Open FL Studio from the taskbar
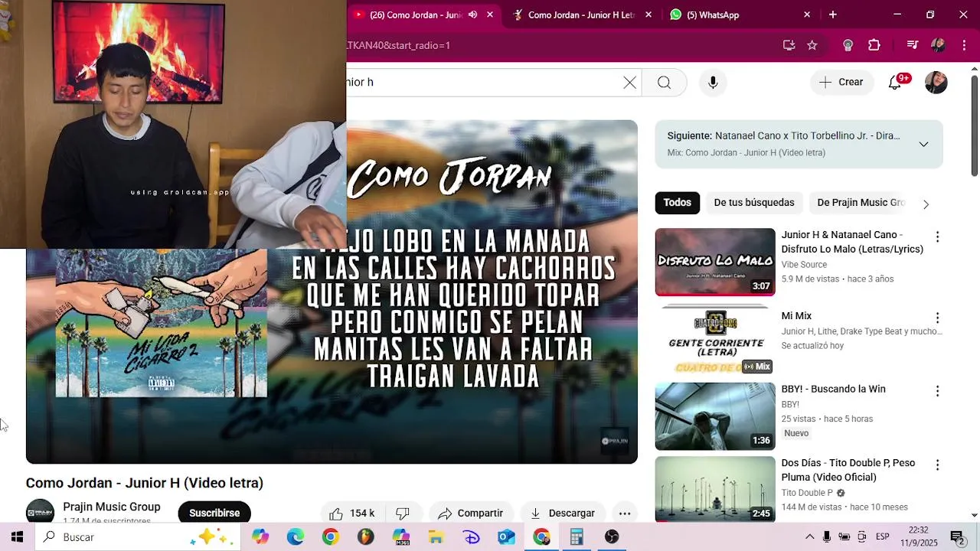The height and width of the screenshot is (551, 980). (x=365, y=537)
